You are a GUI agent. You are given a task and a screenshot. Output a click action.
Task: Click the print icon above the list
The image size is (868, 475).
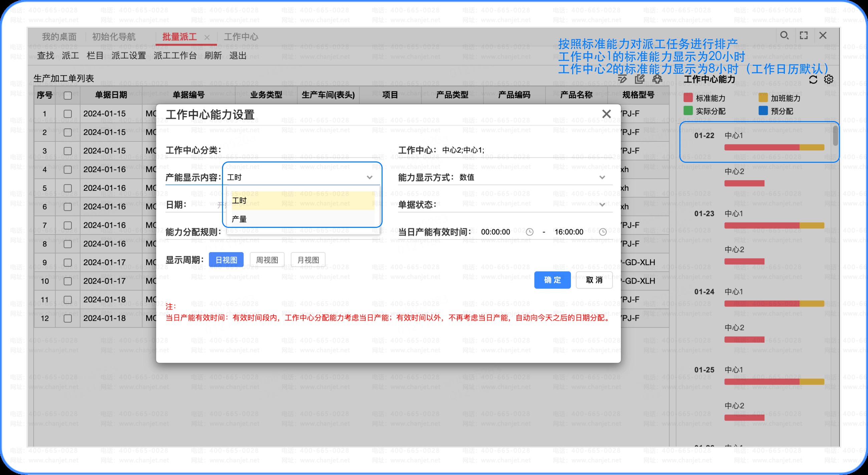tap(657, 79)
